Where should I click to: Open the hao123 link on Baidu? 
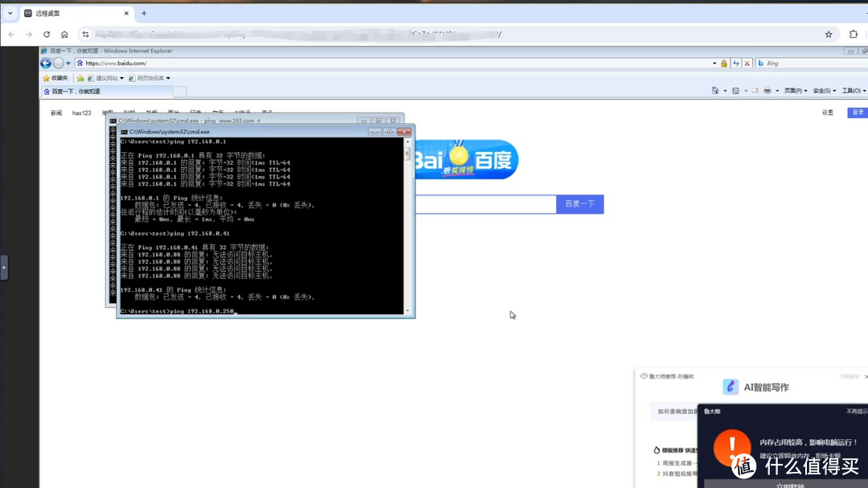coord(81,113)
